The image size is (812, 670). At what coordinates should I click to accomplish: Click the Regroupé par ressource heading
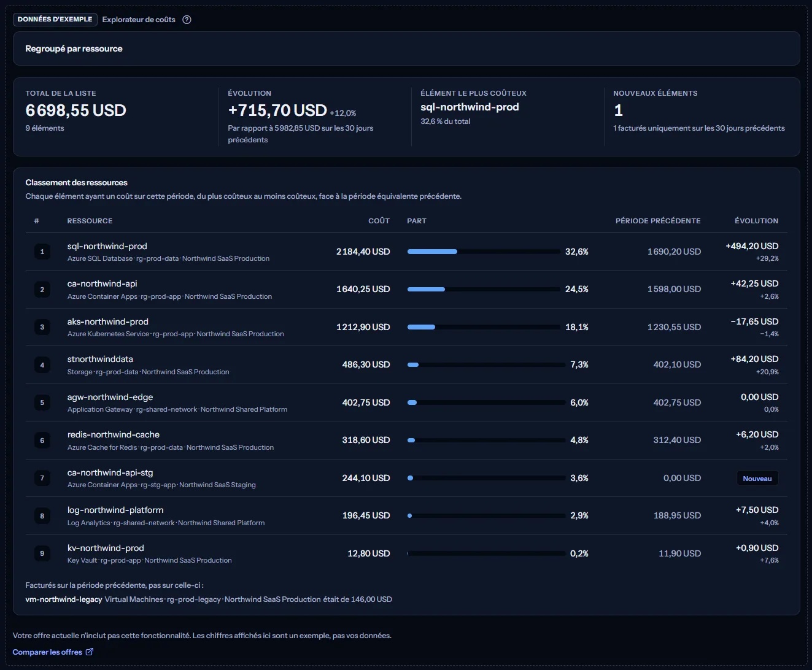(x=74, y=48)
